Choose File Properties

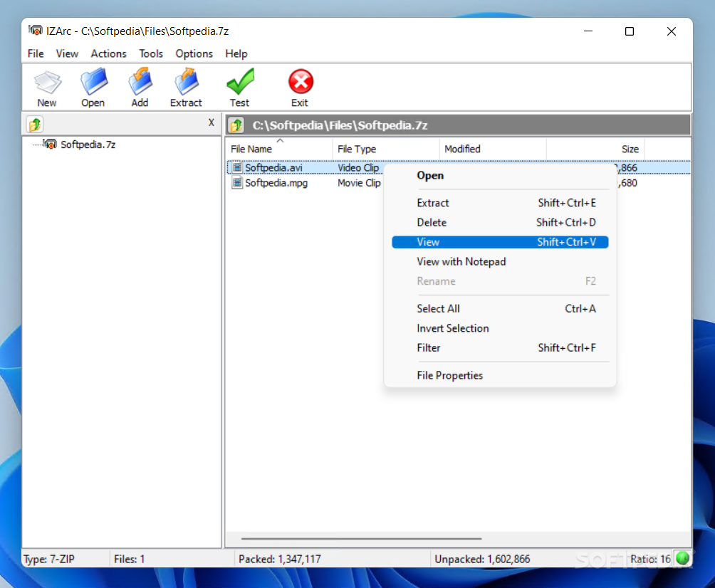tap(500, 375)
